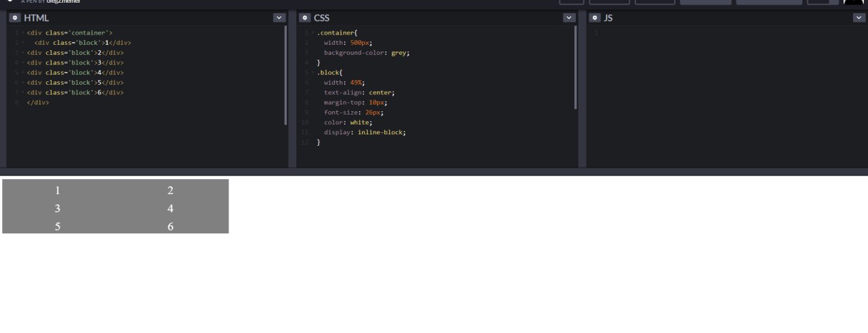Viewport: 868px width, 333px height.
Task: Click block number 3 in the preview
Action: click(58, 209)
